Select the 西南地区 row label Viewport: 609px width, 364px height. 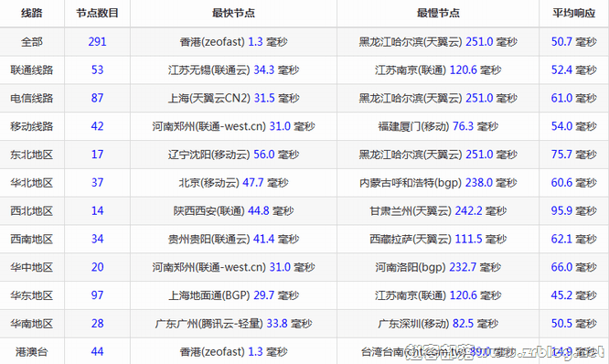pyautogui.click(x=31, y=239)
